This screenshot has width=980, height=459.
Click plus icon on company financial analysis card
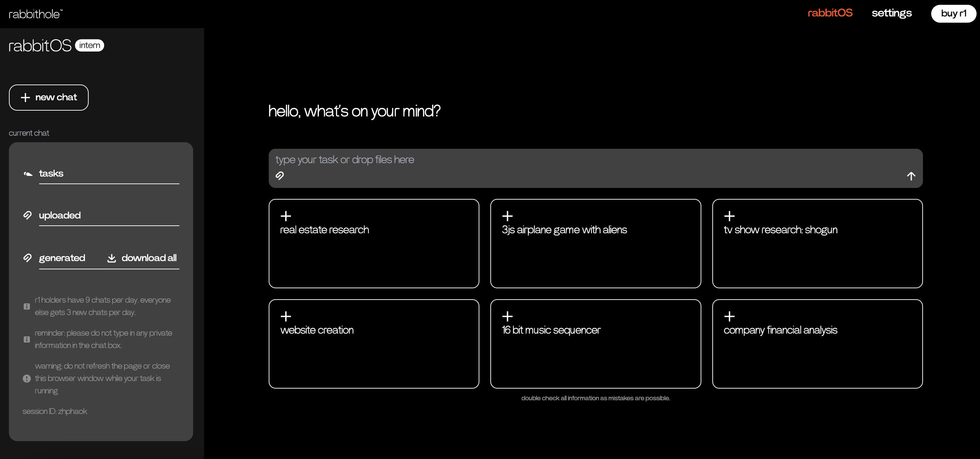(729, 316)
